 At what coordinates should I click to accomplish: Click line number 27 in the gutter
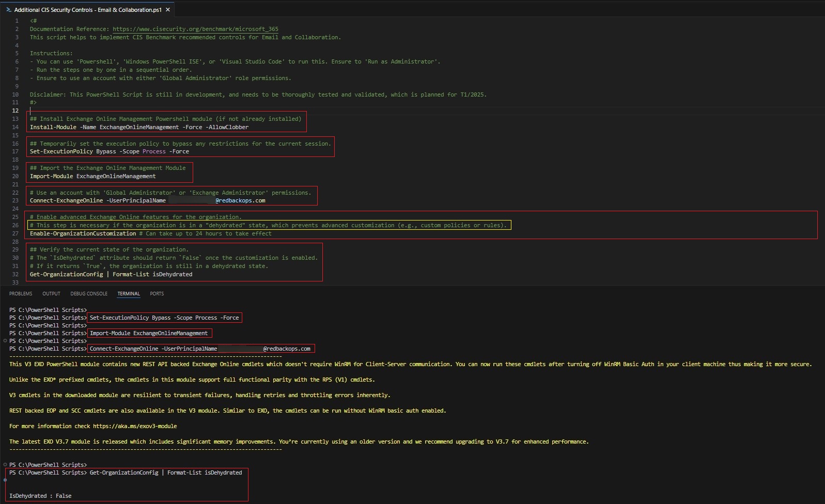point(15,233)
